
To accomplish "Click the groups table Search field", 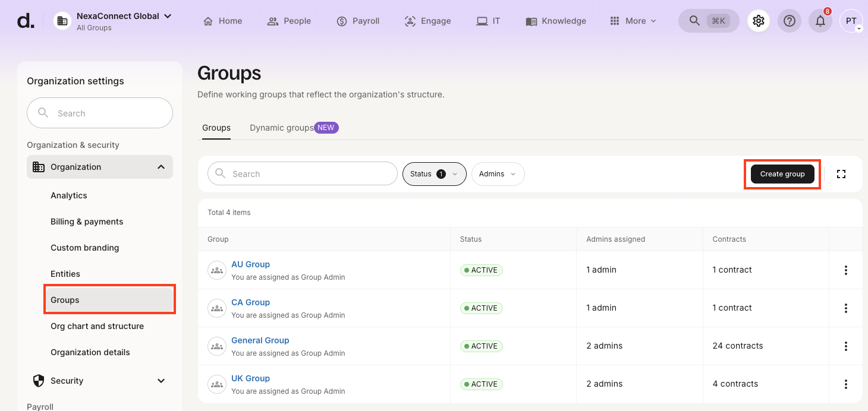I will 302,174.
